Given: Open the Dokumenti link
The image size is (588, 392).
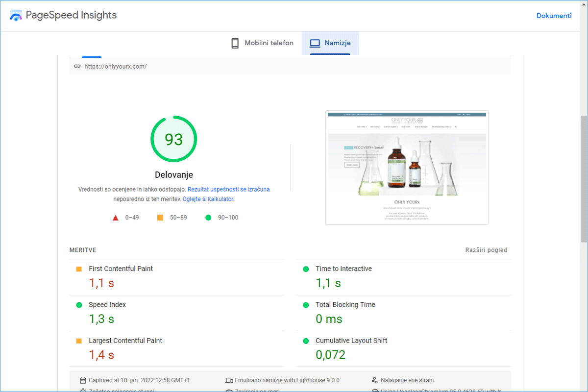Looking at the screenshot, I should 554,16.
